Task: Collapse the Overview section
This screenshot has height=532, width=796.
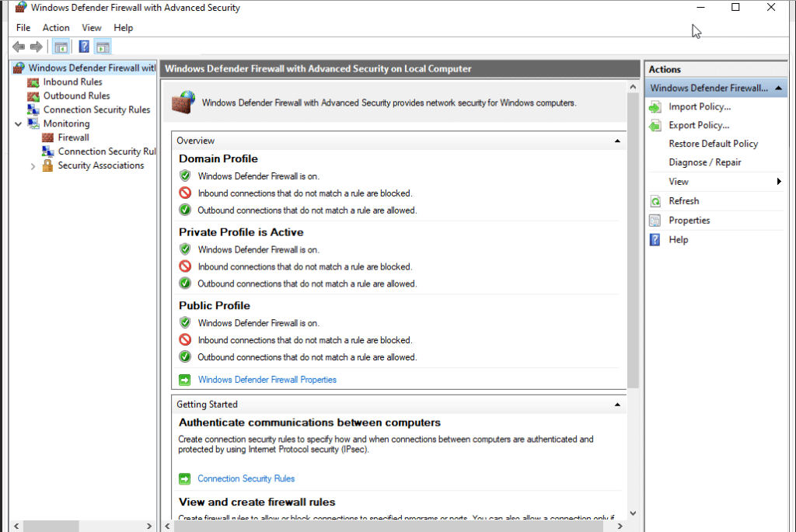Action: (617, 141)
